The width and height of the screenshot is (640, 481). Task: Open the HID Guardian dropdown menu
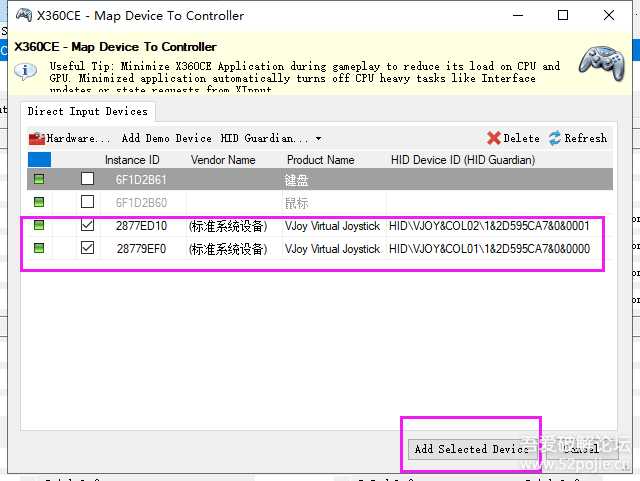click(x=271, y=138)
